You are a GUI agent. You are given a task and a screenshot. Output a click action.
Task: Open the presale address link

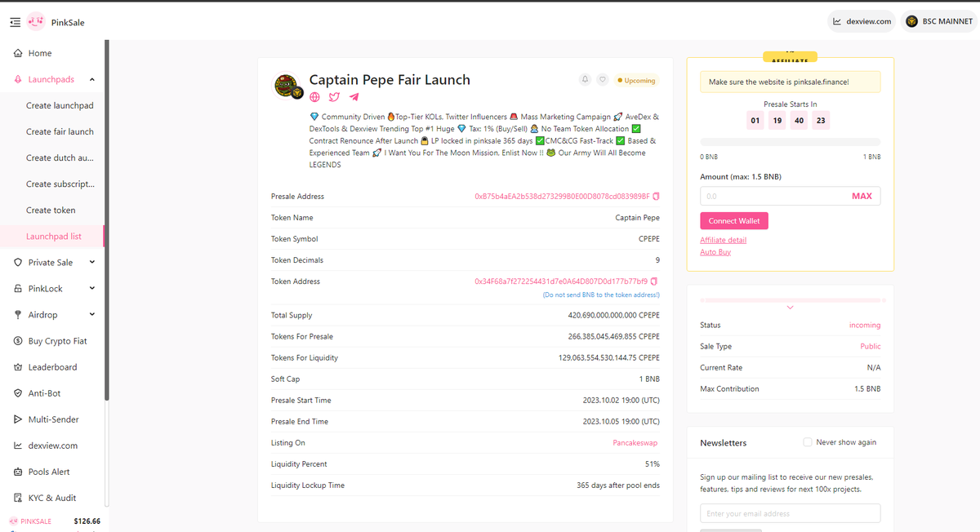click(x=562, y=197)
